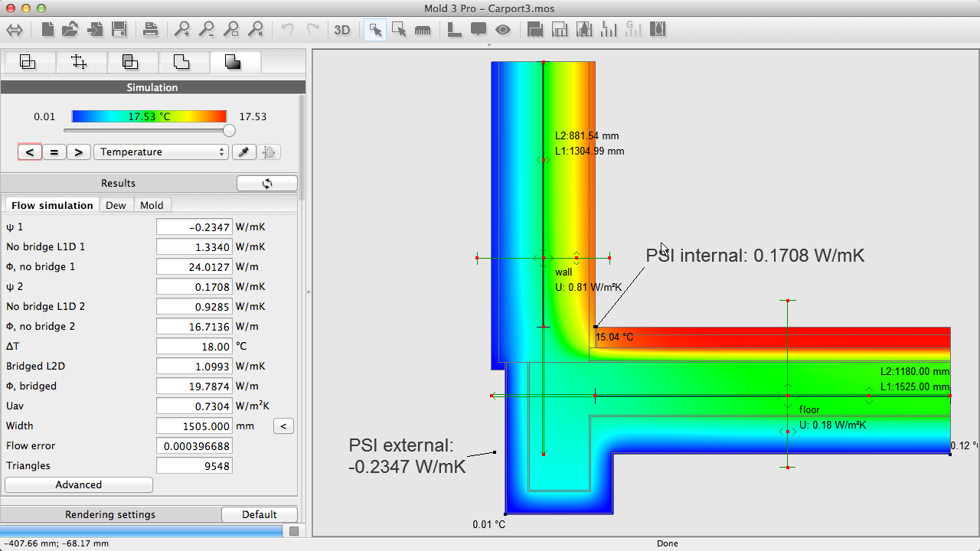Click the eye visibility tool in toolbar

tap(503, 30)
